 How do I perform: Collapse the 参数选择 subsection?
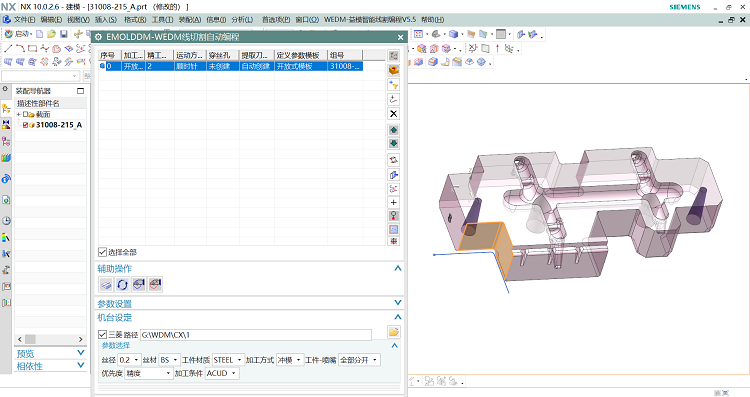[395, 345]
